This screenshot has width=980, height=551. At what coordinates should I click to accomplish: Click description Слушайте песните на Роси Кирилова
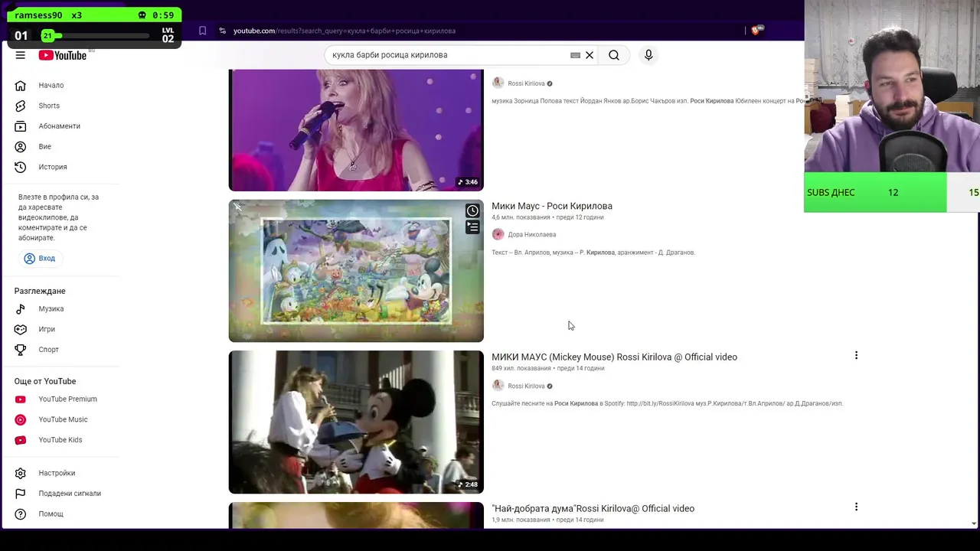(667, 403)
